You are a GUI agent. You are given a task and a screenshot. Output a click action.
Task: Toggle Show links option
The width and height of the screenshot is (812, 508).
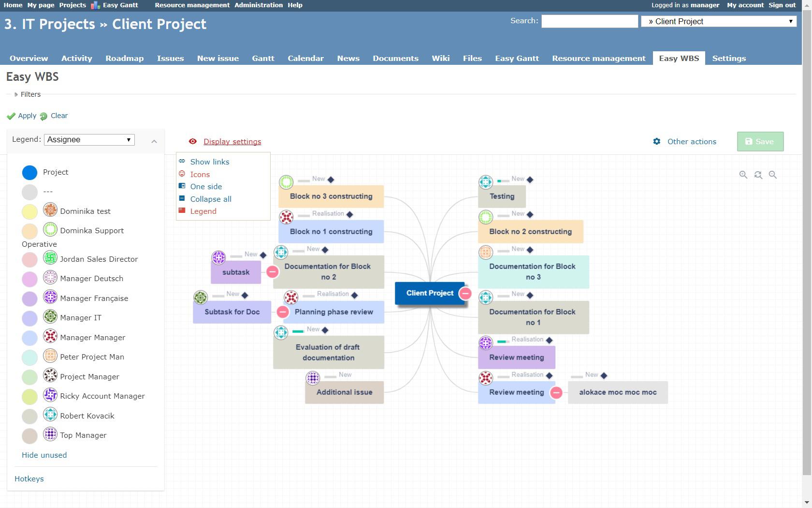(x=209, y=162)
